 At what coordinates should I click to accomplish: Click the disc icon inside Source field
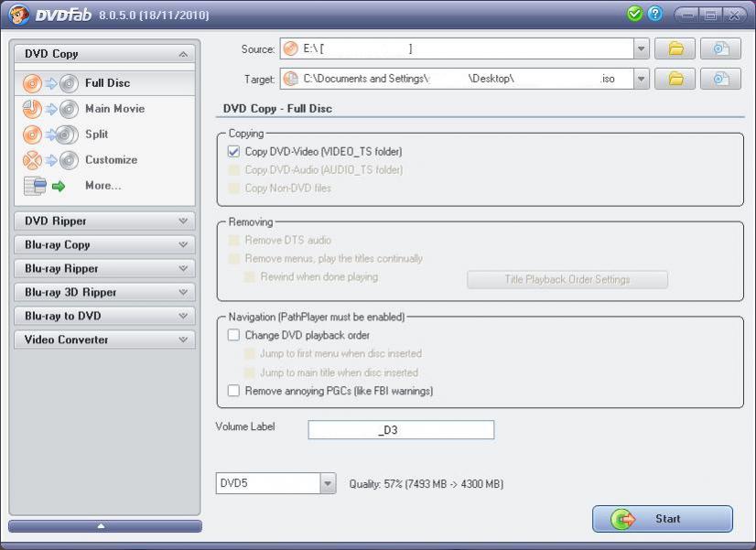[x=291, y=49]
